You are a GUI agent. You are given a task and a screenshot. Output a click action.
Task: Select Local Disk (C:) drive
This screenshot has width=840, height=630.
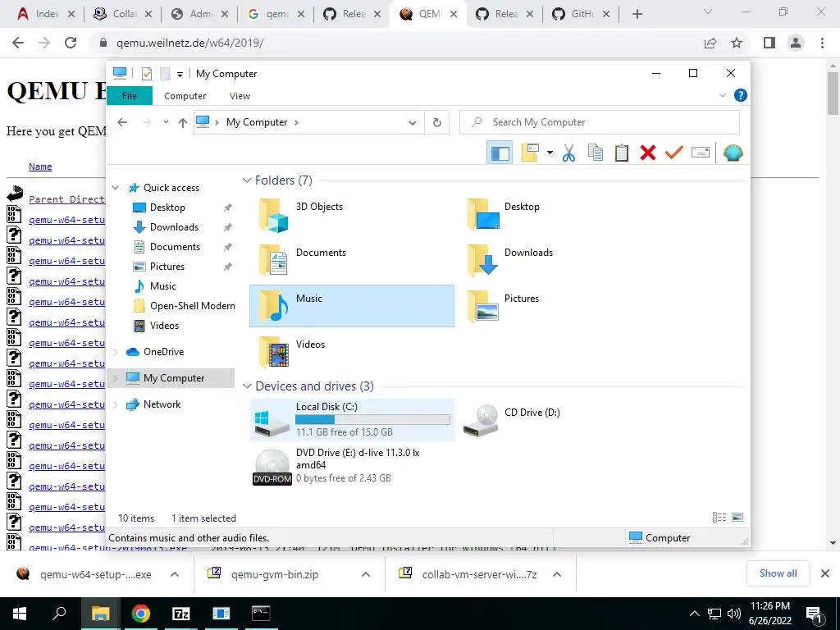(x=352, y=420)
